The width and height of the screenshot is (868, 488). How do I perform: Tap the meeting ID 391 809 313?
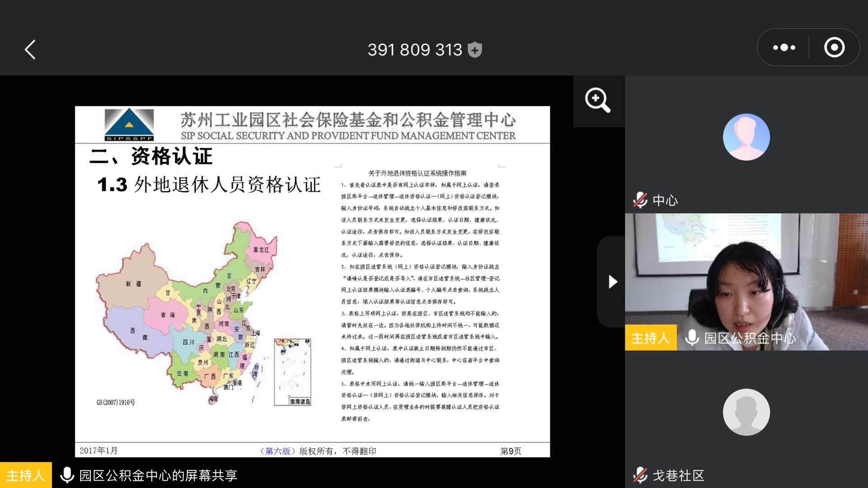point(415,50)
